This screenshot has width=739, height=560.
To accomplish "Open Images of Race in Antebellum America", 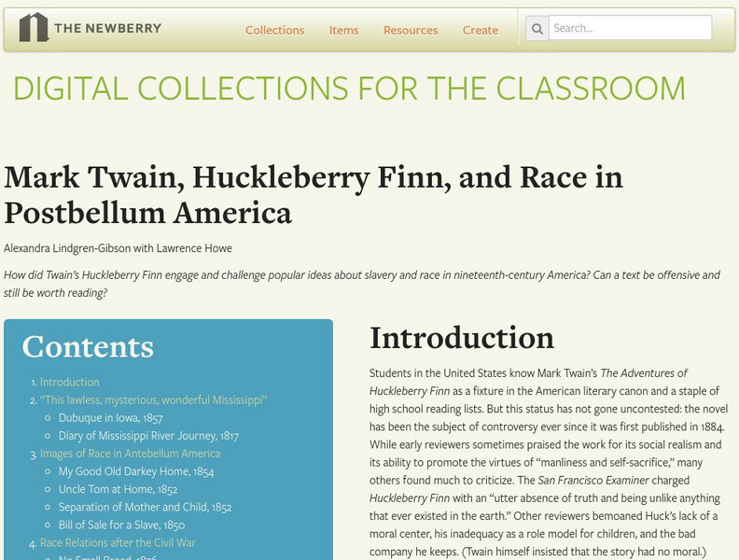I will click(130, 454).
